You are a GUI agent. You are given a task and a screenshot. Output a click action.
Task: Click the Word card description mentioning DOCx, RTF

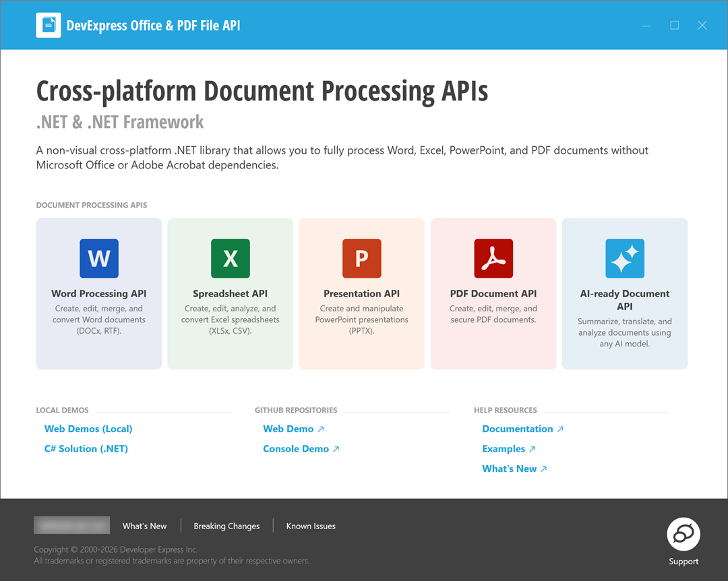pos(99,319)
